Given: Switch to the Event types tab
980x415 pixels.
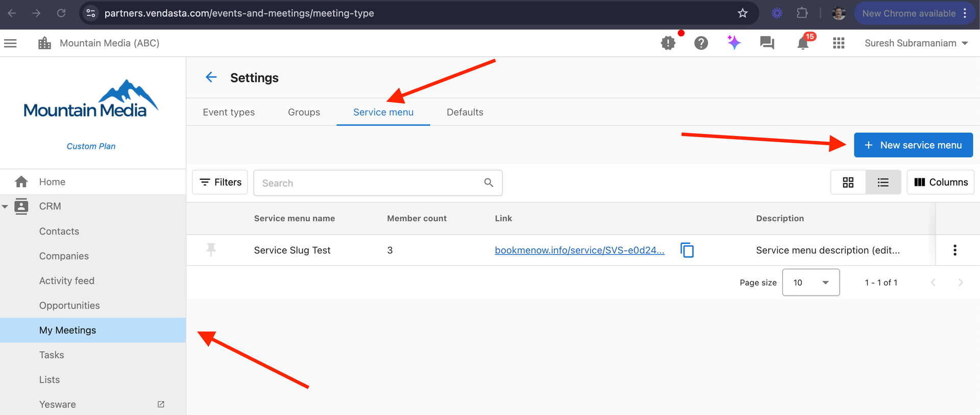Looking at the screenshot, I should pos(229,112).
